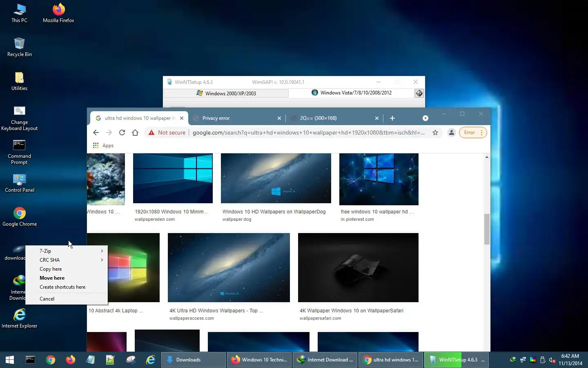Viewport: 588px width, 368px height.
Task: Open free windows 10 wallpaper hd thumbnail
Action: pyautogui.click(x=379, y=179)
